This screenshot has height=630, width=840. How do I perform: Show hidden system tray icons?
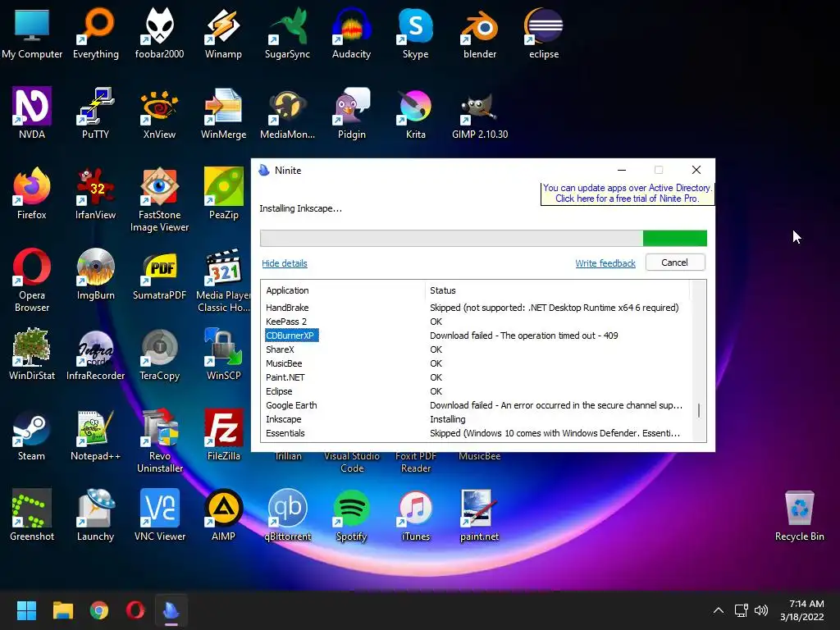pyautogui.click(x=719, y=610)
